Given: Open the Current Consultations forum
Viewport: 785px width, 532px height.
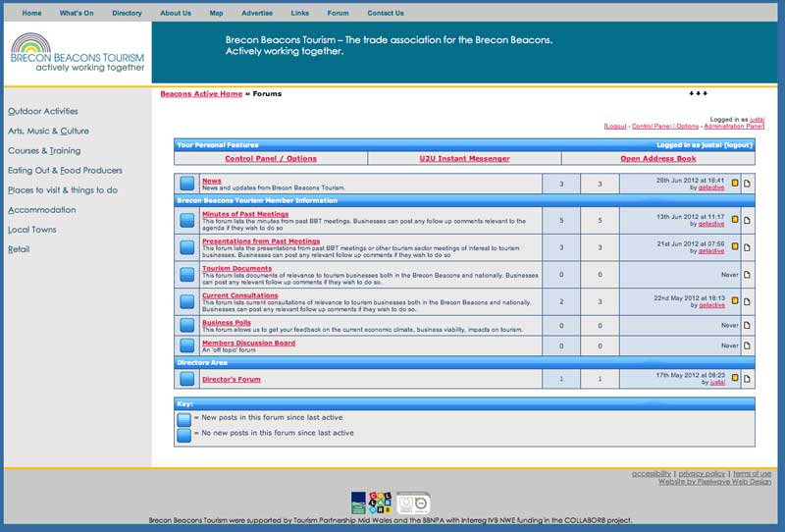Looking at the screenshot, I should coord(239,295).
